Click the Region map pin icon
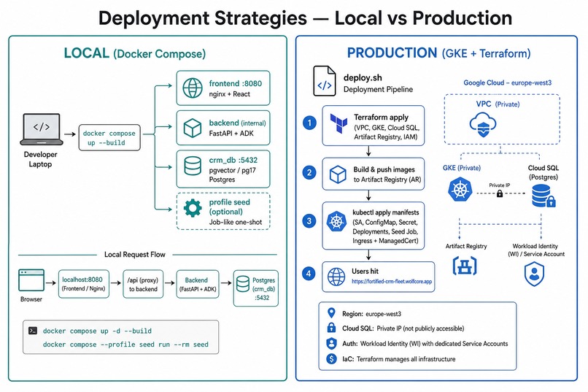This screenshot has height=392, width=588. 331,313
